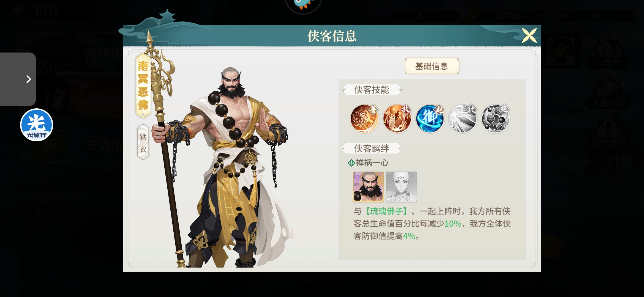Tap the greyed 琉璃佛子 portrait thumbnail
This screenshot has height=297, width=644.
click(x=401, y=187)
